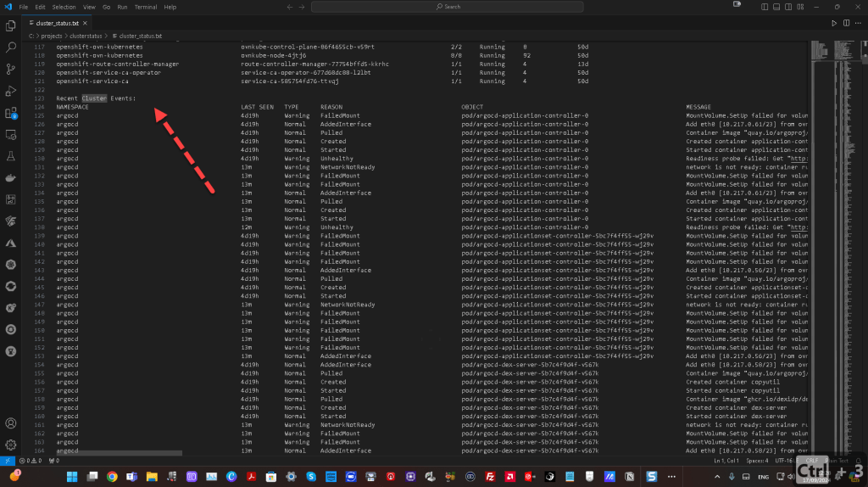Click 'openshift-service-ca-operator' on line 120

pyautogui.click(x=108, y=73)
